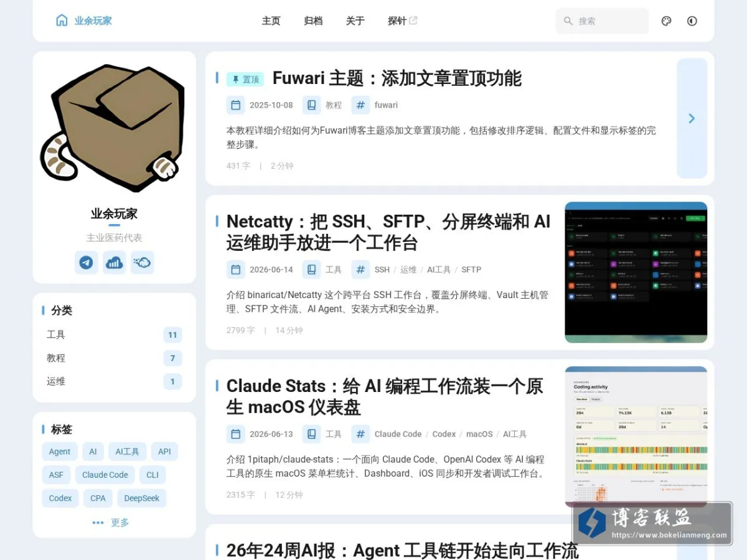Open the Claude Stats article title
Screen dimensions: 747x560
tap(385, 396)
